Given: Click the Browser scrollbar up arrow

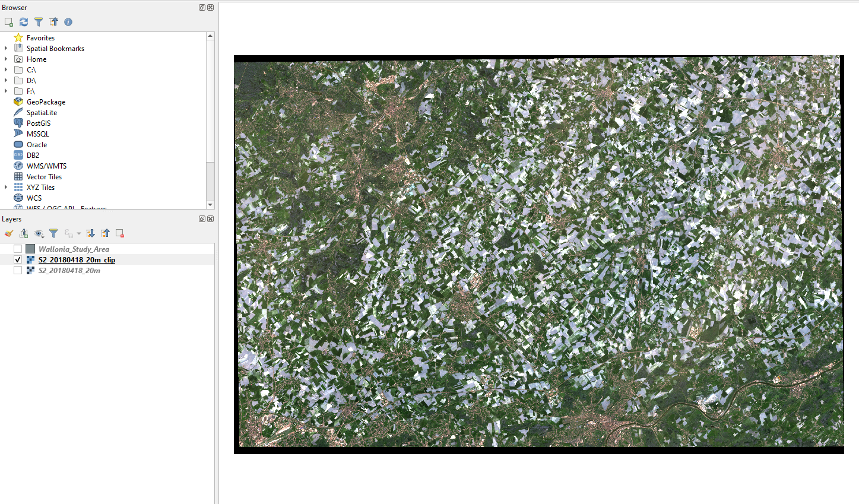Looking at the screenshot, I should point(210,36).
